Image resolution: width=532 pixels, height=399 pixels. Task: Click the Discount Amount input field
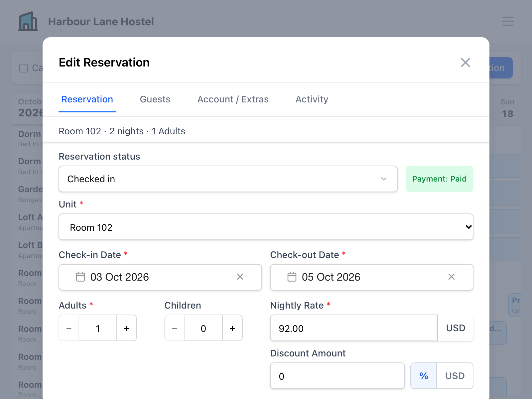coord(337,376)
